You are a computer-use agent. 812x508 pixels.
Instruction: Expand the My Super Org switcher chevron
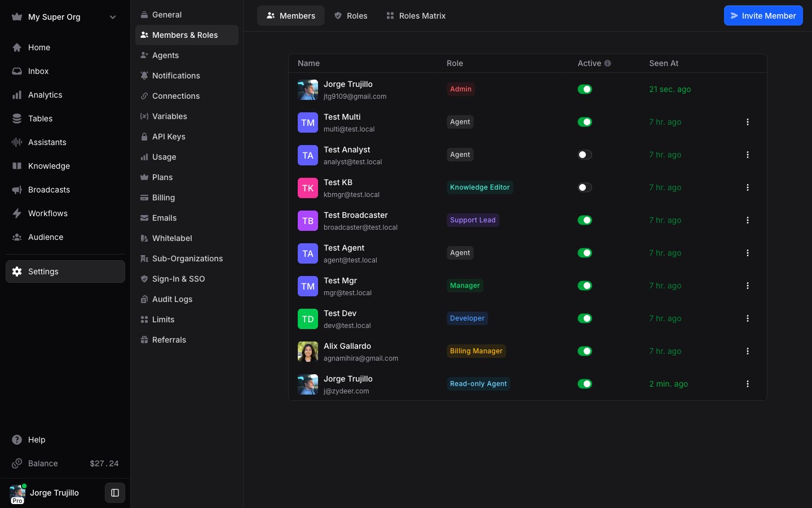(113, 17)
